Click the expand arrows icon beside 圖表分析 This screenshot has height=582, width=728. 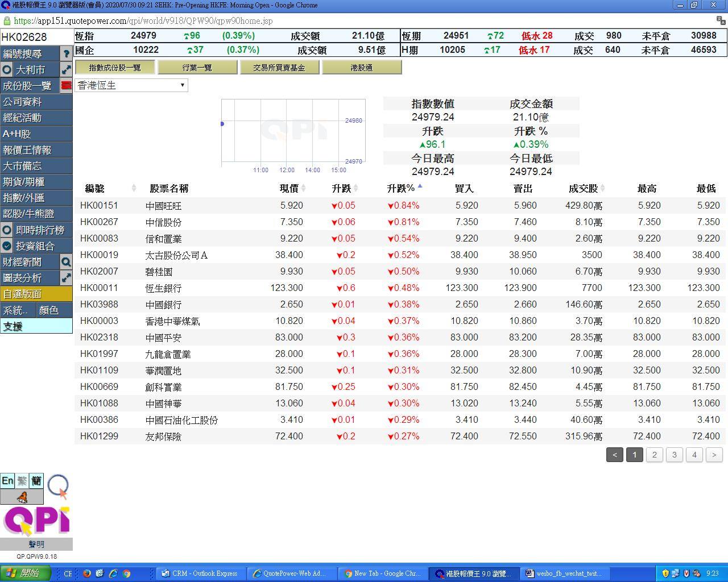(x=66, y=278)
